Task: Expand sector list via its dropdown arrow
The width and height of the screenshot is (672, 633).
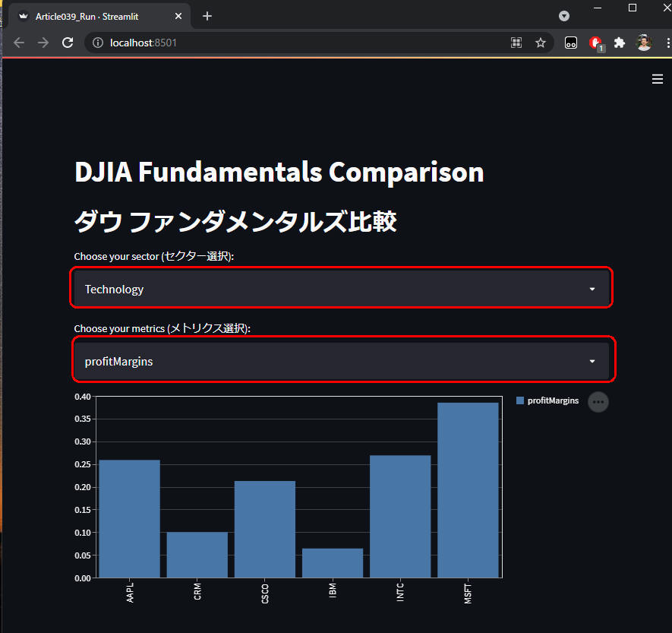Action: (x=592, y=289)
